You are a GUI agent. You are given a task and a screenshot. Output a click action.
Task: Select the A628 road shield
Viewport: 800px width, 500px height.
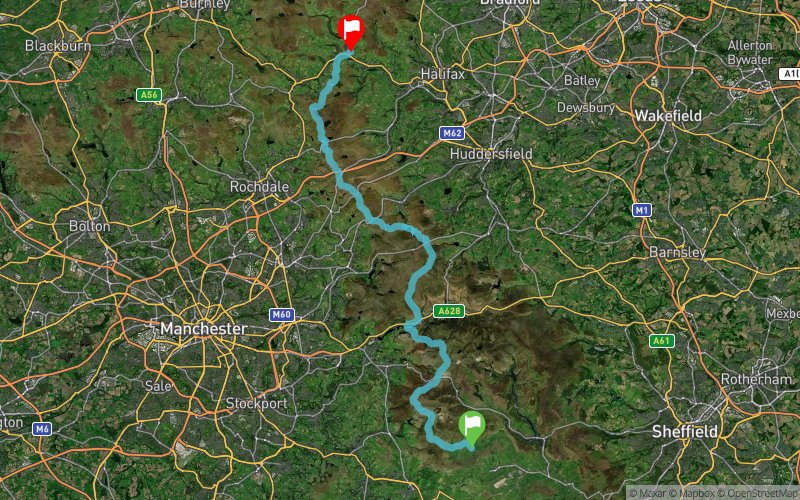(x=449, y=311)
